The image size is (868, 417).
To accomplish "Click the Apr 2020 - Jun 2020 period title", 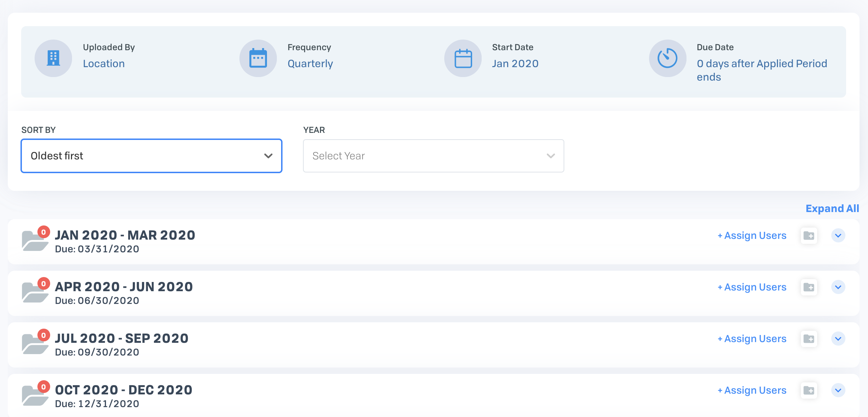I will click(x=124, y=287).
